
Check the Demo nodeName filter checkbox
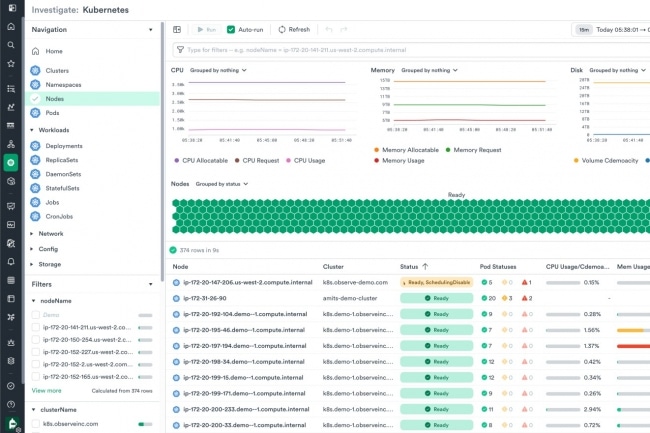click(x=36, y=315)
